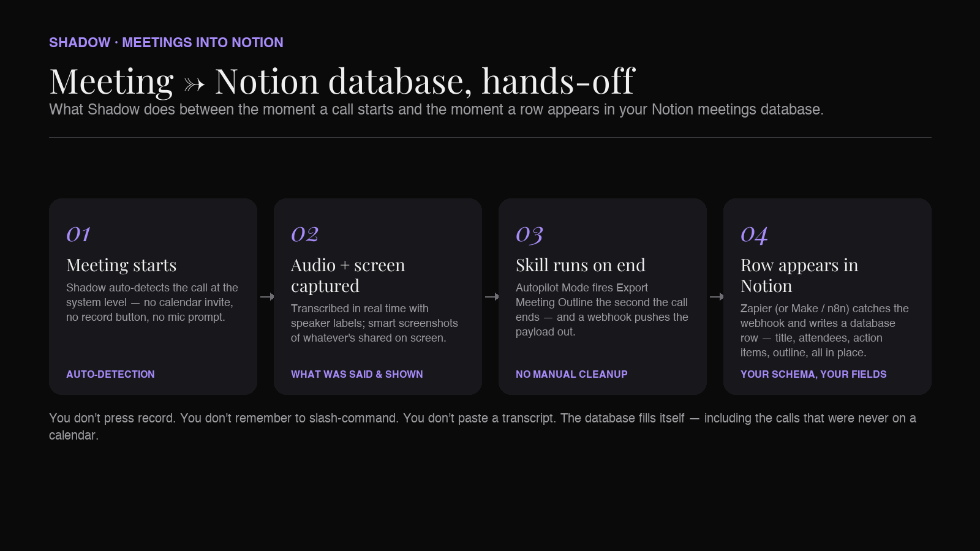
Task: Click the footer text 'You don't press record'
Action: (483, 427)
